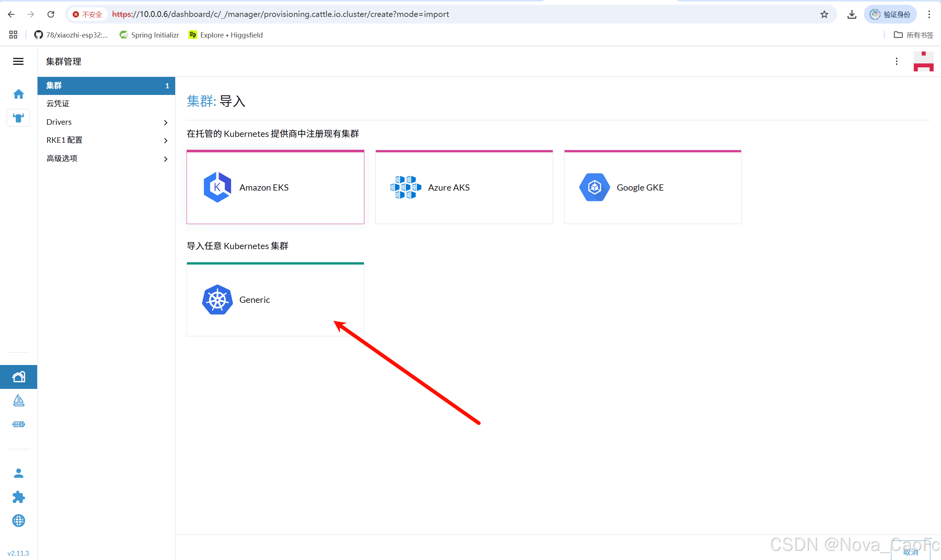Click the 验证身份 profile button
This screenshot has width=941, height=560.
(890, 14)
